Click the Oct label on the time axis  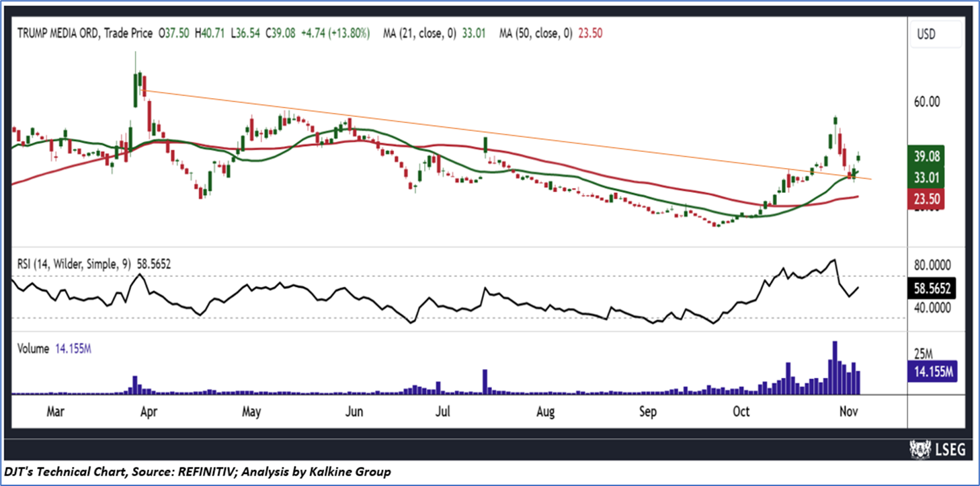[x=741, y=411]
